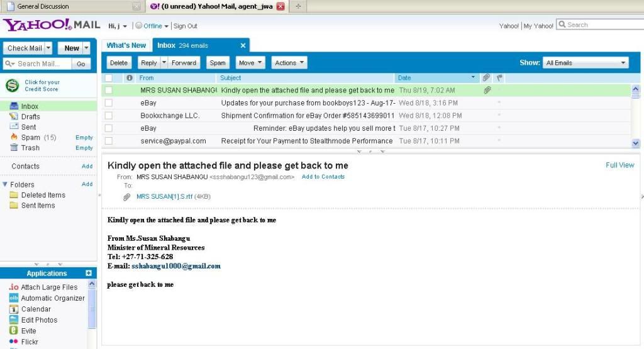Click the Delete button
Image resolution: width=644 pixels, height=349 pixels.
(119, 62)
